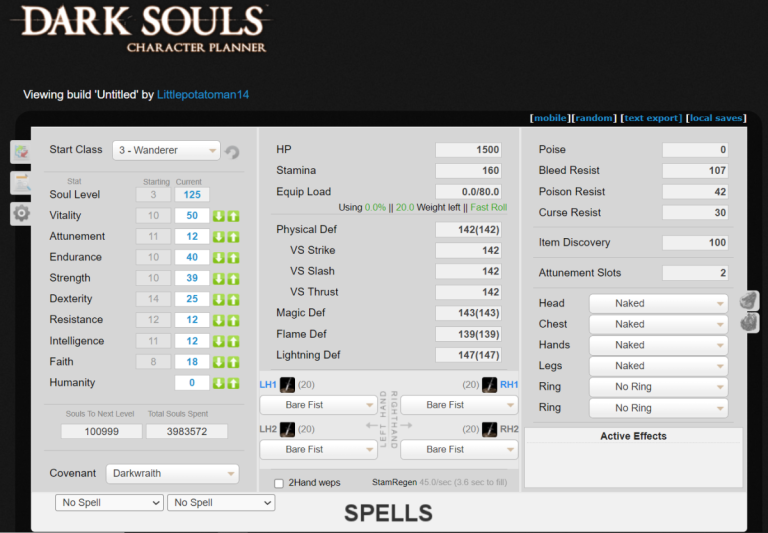Open the Legs armor Naked dropdown

[658, 366]
